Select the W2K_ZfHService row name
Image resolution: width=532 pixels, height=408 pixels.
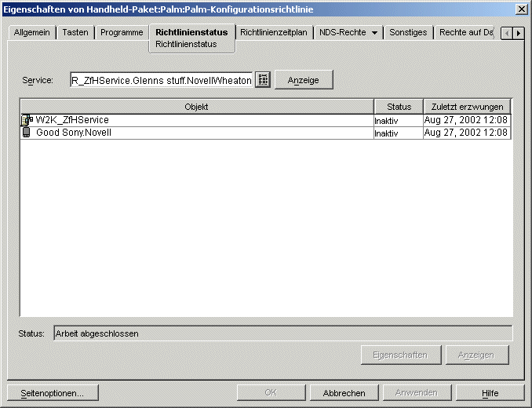72,120
